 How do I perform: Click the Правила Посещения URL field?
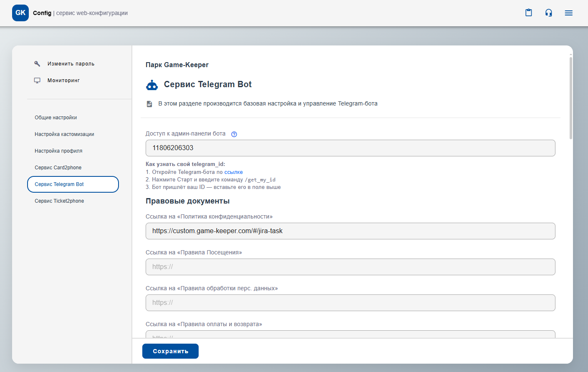point(350,267)
